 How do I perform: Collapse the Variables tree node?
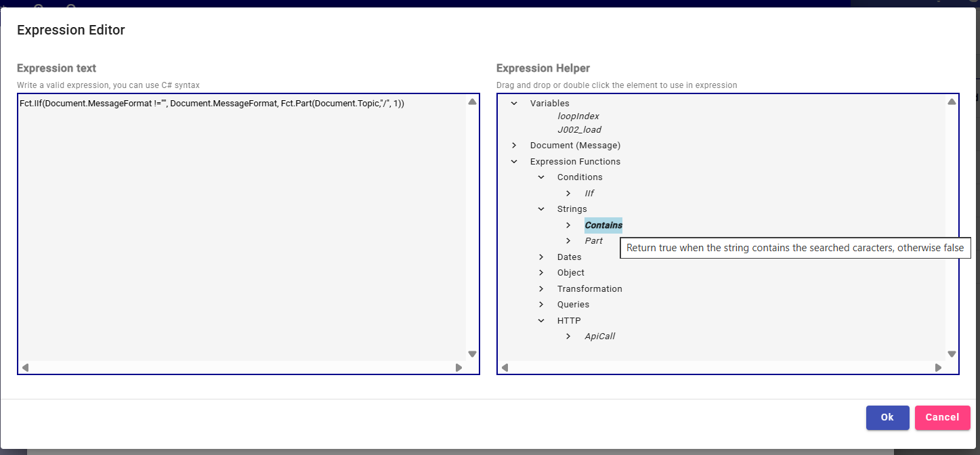(x=514, y=104)
